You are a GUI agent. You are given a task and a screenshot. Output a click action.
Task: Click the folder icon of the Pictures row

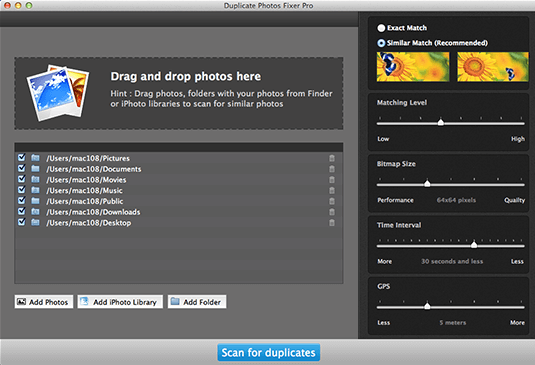pos(35,158)
